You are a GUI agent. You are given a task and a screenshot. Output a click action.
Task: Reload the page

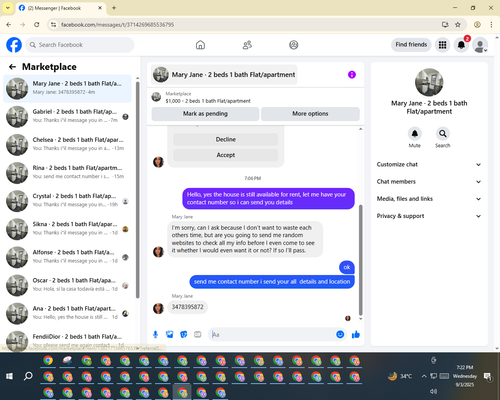tap(37, 25)
